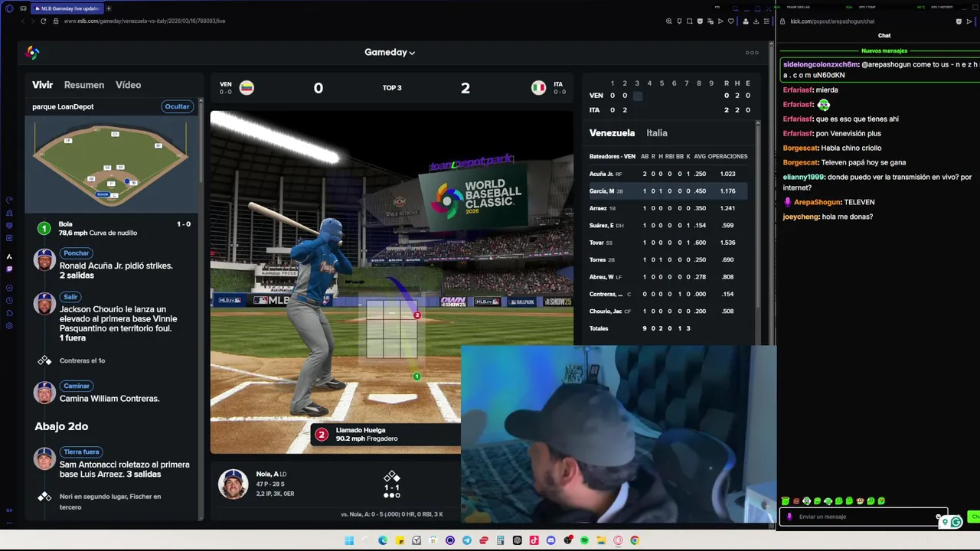Click the send play-arrow icon in MLB toolbar

pos(720,21)
